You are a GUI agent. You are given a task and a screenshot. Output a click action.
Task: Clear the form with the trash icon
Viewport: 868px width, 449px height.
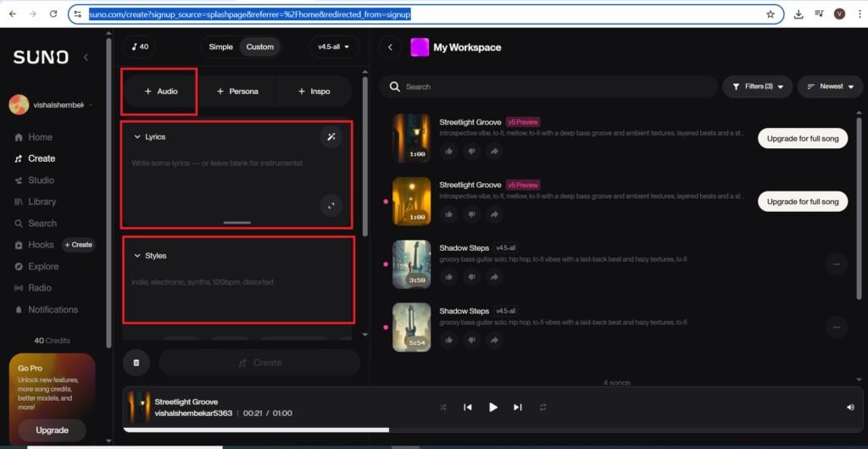136,363
